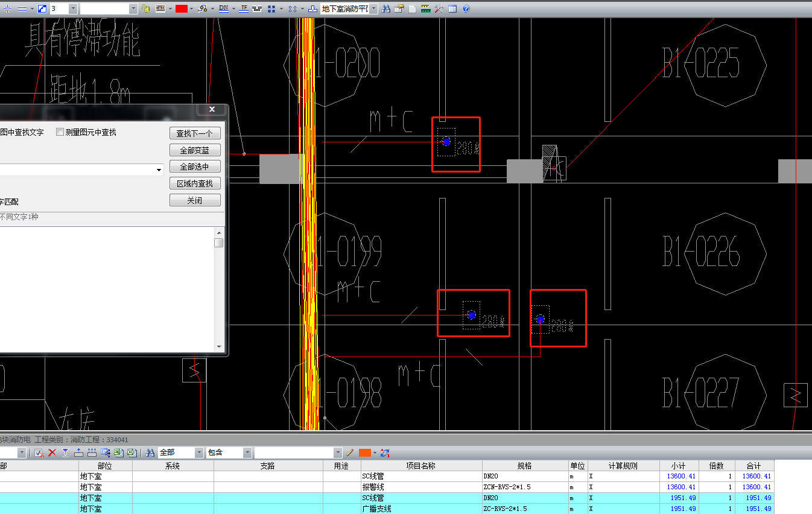
Task: Click the DN pipe diameter icon
Action: 223,8
